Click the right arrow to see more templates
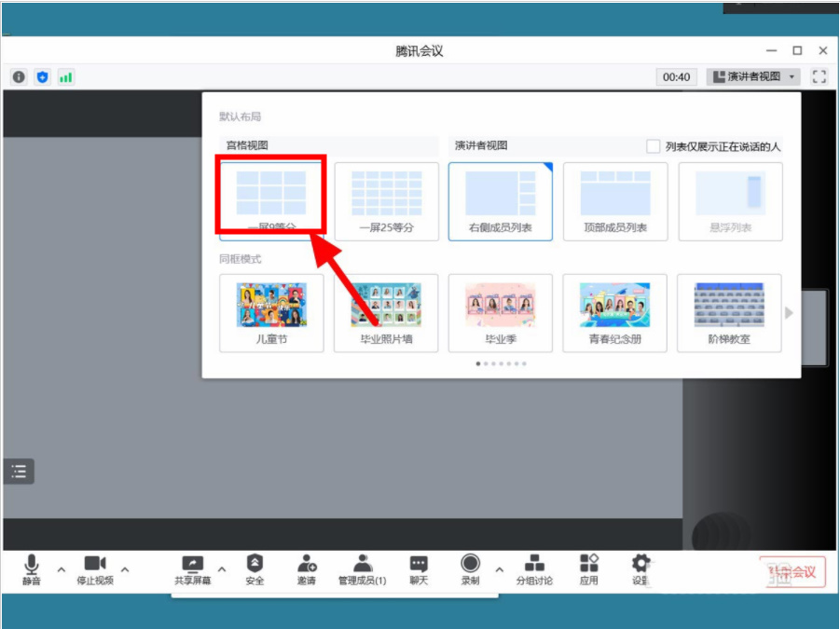Image resolution: width=840 pixels, height=629 pixels. coord(790,313)
